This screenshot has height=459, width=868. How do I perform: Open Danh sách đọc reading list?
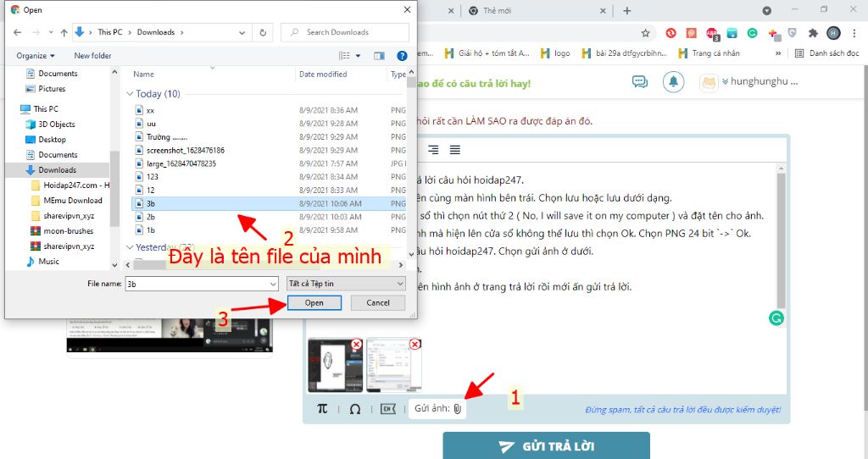click(827, 53)
